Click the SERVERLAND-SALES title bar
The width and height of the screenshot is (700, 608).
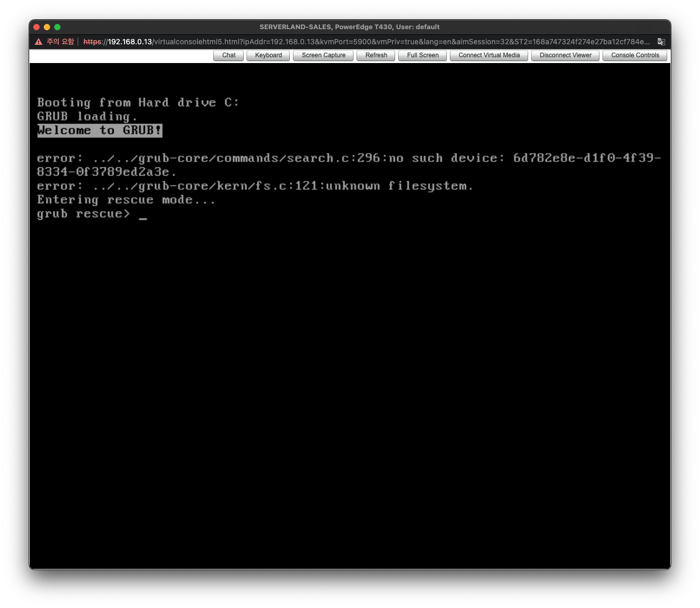[x=350, y=27]
